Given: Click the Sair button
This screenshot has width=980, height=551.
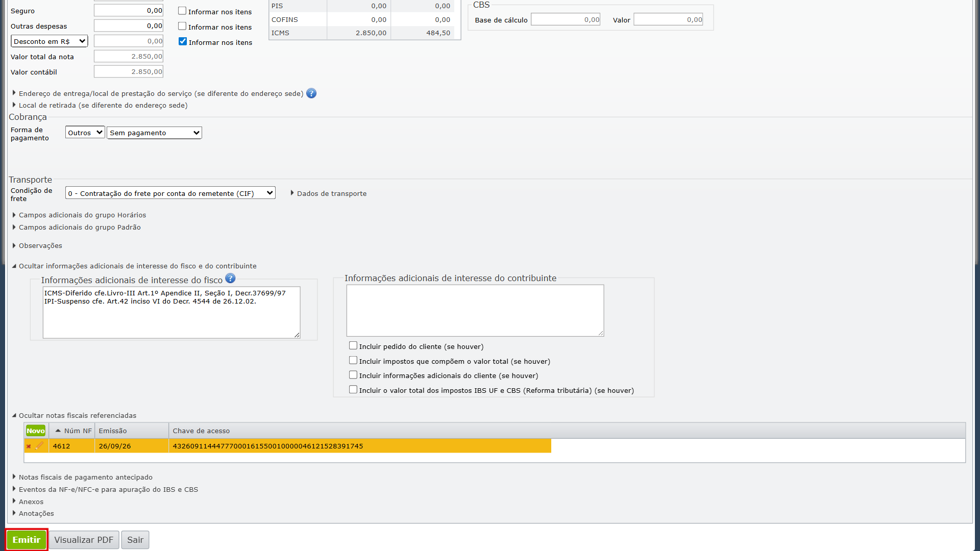Looking at the screenshot, I should click(135, 540).
